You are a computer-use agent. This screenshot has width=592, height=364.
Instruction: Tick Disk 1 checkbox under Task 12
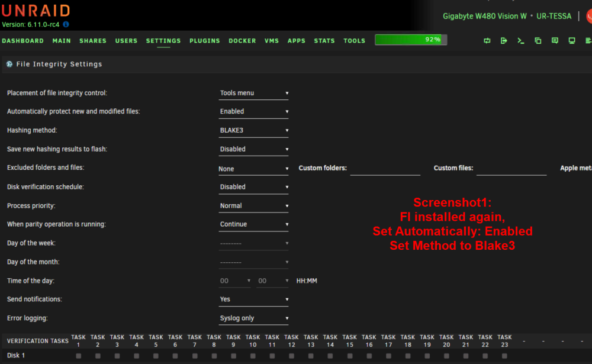(291, 356)
